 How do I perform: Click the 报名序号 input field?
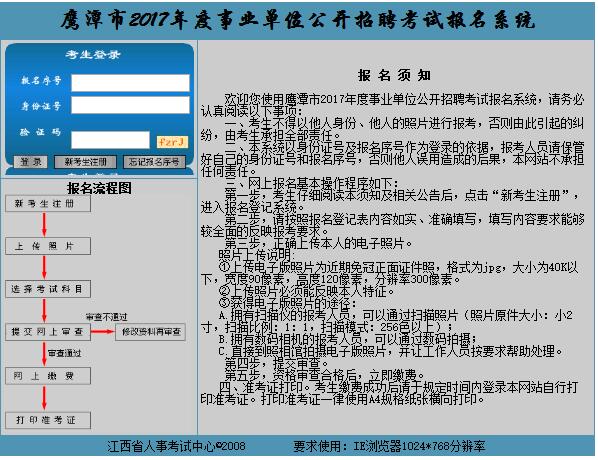(x=130, y=82)
